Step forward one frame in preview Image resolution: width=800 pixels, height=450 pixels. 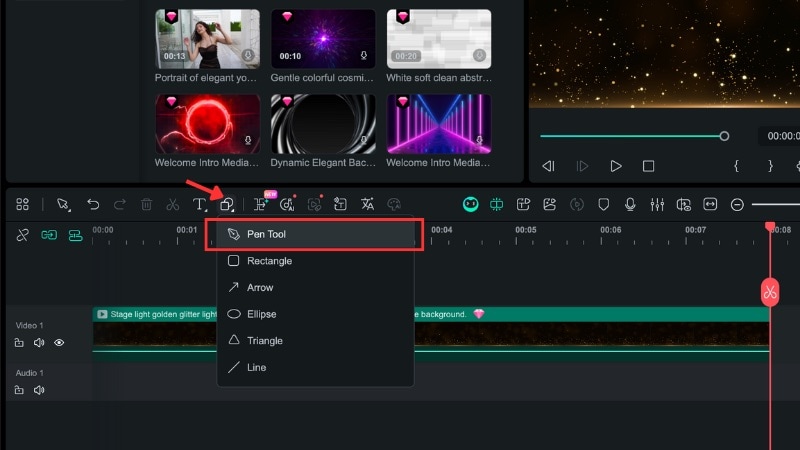pyautogui.click(x=582, y=166)
